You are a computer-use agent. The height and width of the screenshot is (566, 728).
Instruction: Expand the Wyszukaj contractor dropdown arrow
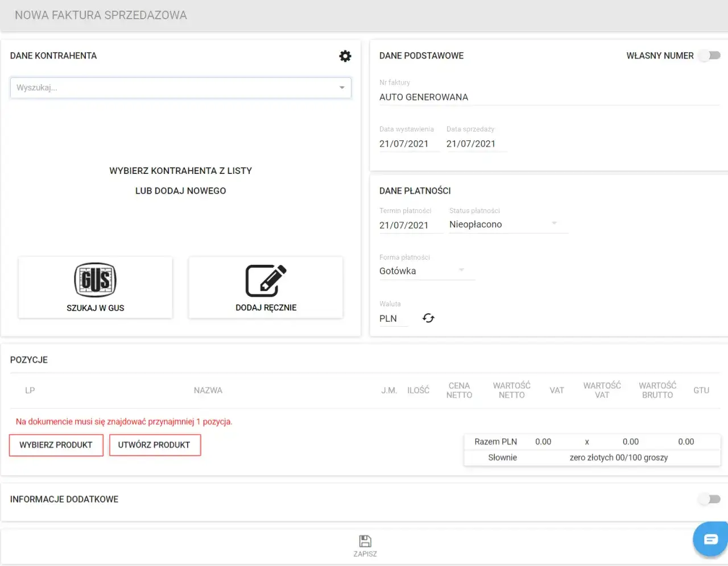click(x=342, y=88)
